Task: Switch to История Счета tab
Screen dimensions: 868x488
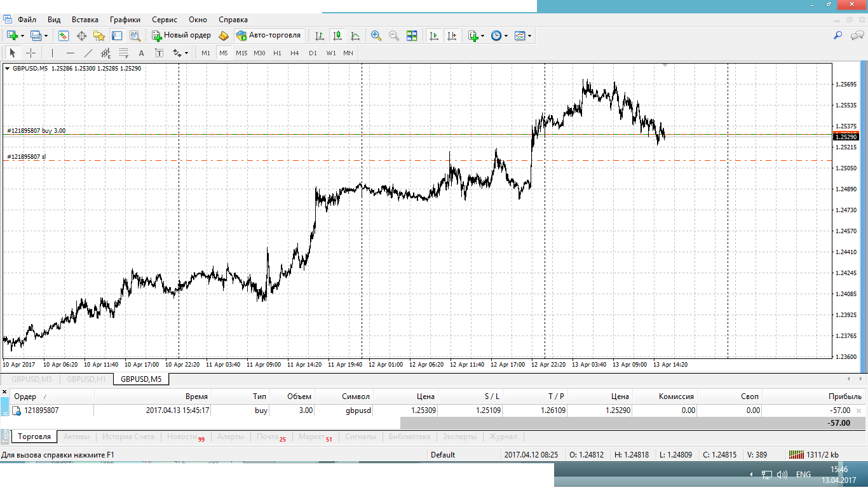Action: click(128, 437)
